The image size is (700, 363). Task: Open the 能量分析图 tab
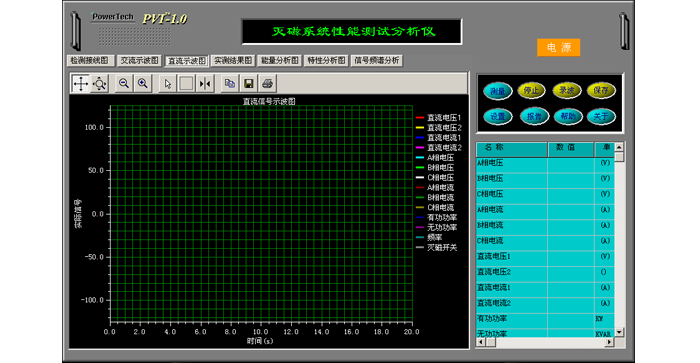pos(280,61)
